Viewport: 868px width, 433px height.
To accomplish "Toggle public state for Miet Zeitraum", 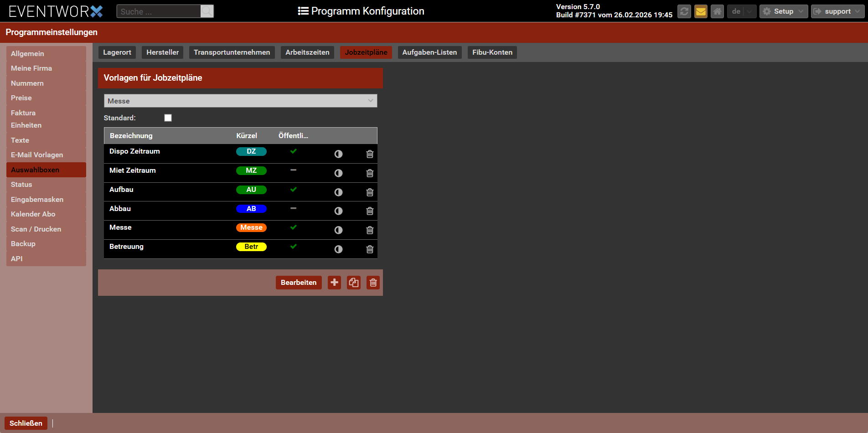I will point(293,170).
